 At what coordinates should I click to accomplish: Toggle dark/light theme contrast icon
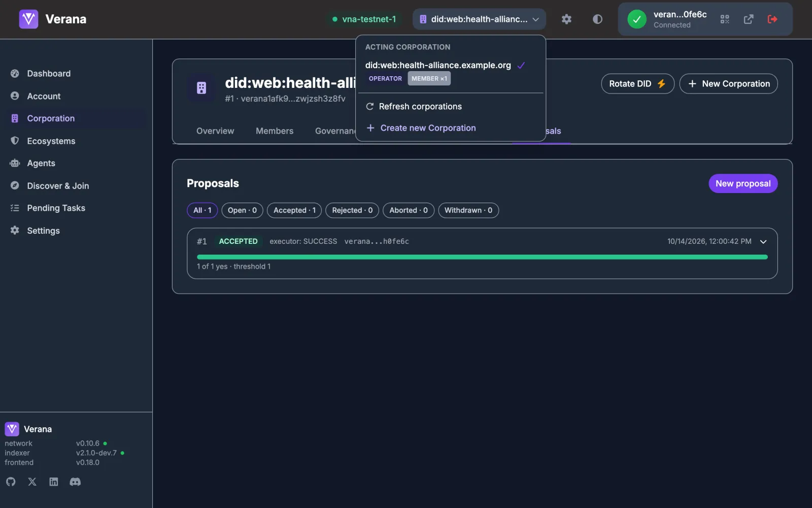click(597, 19)
